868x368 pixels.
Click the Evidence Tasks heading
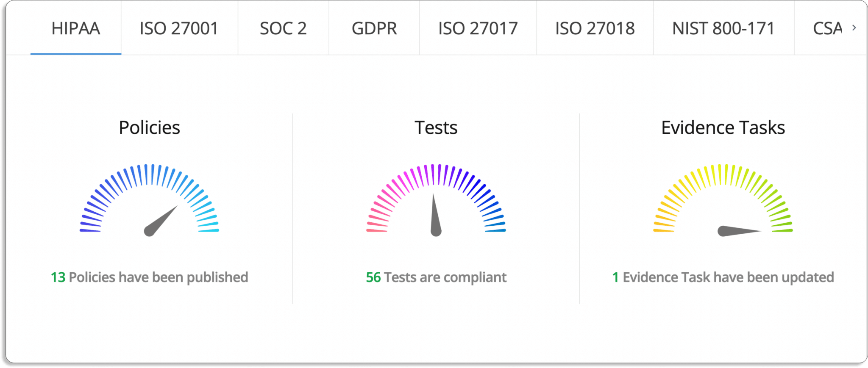tap(723, 127)
